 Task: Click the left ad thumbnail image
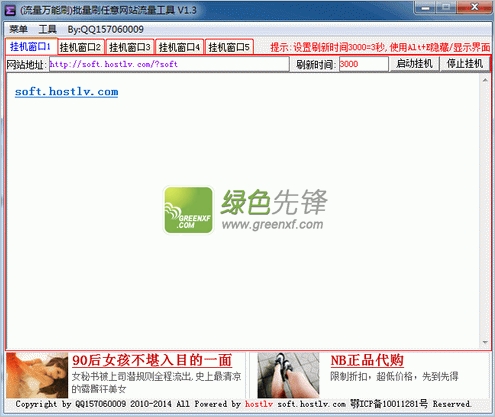coord(37,375)
